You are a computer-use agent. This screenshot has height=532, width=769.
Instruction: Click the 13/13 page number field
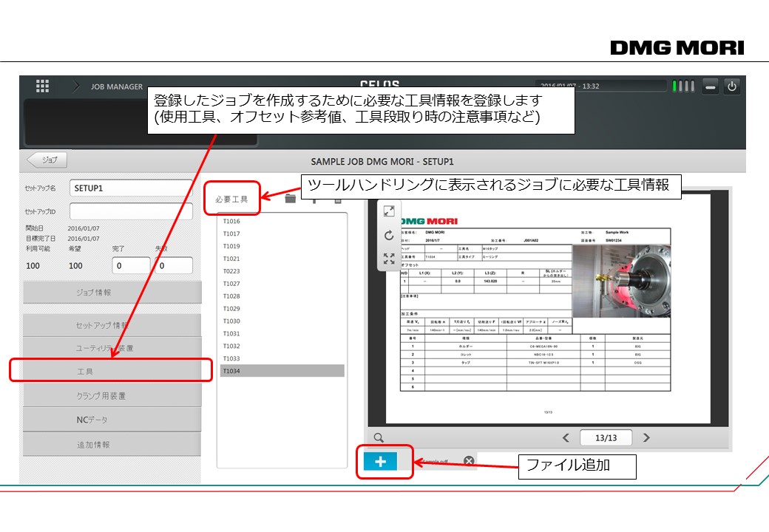pos(606,437)
